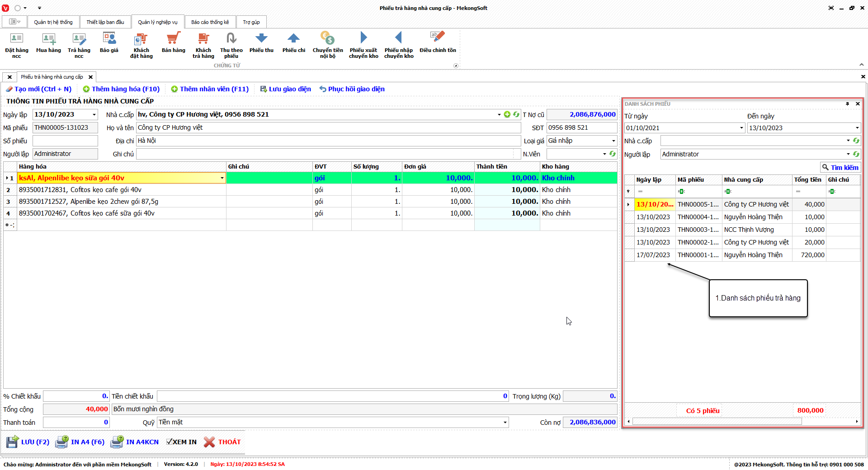Open the Thiết lập ban đầu tab
This screenshot has height=470, width=868.
point(105,22)
